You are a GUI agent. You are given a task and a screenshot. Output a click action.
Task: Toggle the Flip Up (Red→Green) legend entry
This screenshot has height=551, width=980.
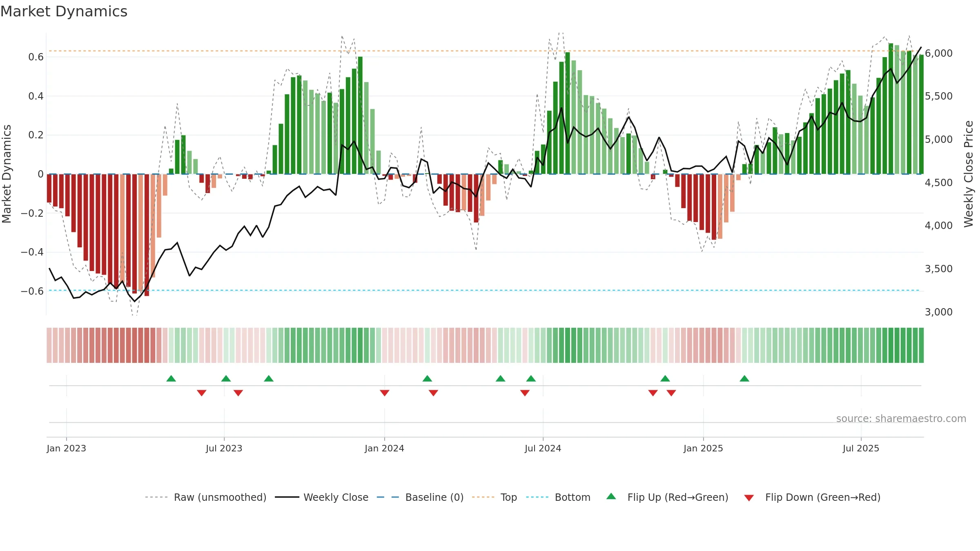[x=667, y=497]
